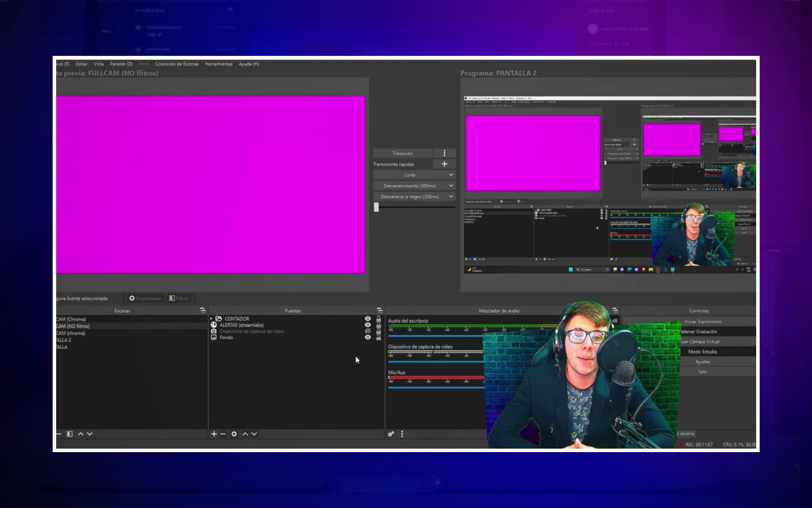812x508 pixels.
Task: Expand the CONTADOR group triangle
Action: pyautogui.click(x=211, y=318)
